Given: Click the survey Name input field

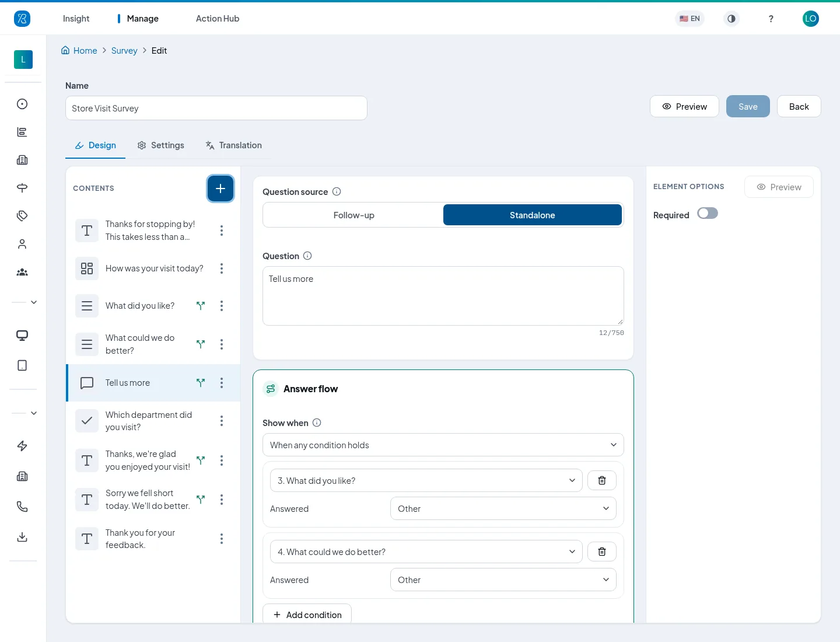Looking at the screenshot, I should pyautogui.click(x=216, y=108).
